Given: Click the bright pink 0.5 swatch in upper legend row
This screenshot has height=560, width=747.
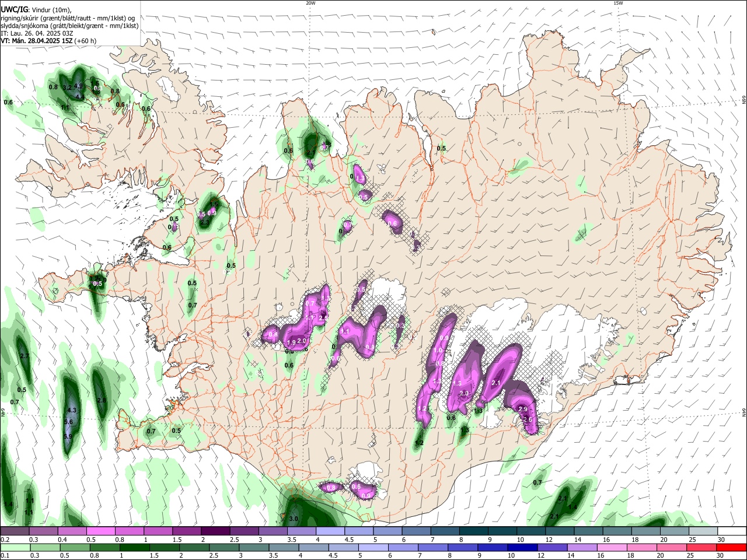Looking at the screenshot, I should pyautogui.click(x=100, y=531).
